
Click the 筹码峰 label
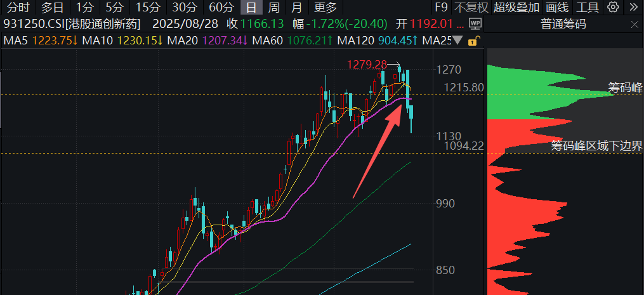(625, 87)
